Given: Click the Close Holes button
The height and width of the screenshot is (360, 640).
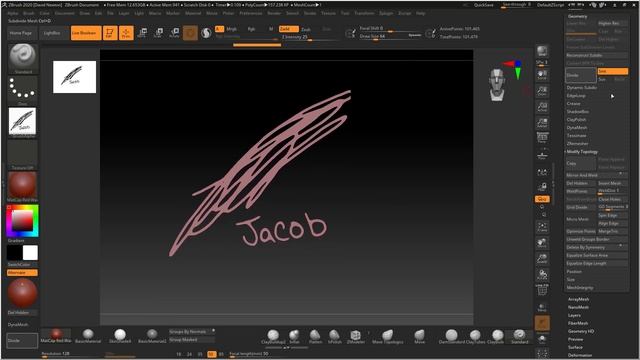Looking at the screenshot, I should [612, 199].
